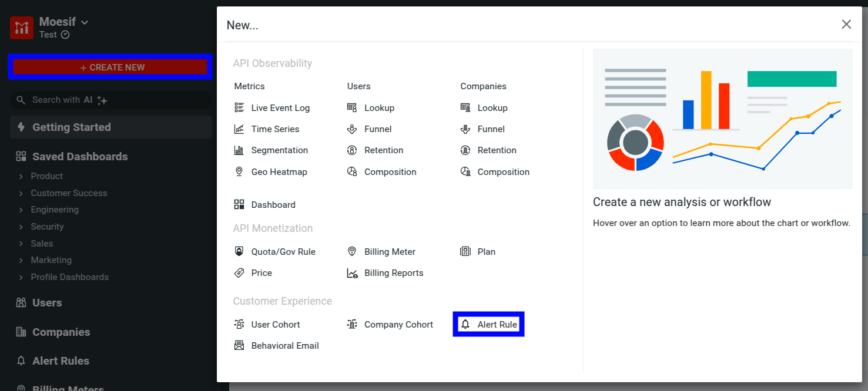Navigate to the Companies section
The width and height of the screenshot is (868, 391).
pos(61,332)
